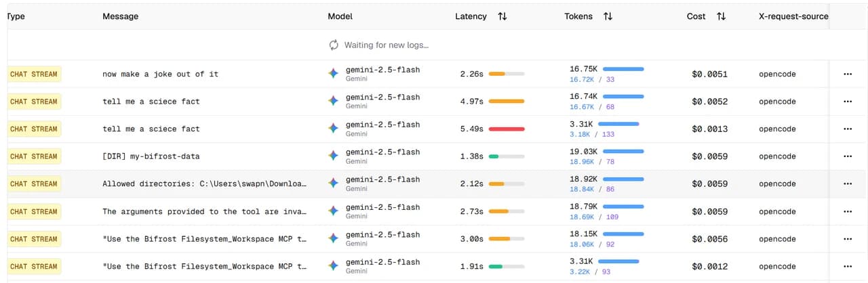Click the '18.06K / 92' token breakdown
Screen dimensions: 868x283
(592, 244)
